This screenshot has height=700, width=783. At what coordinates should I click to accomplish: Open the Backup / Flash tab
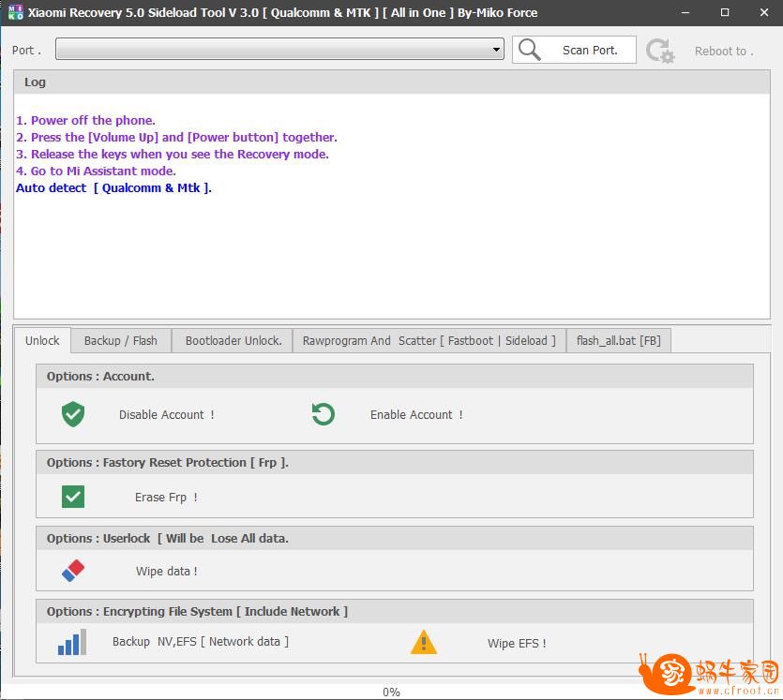click(121, 341)
